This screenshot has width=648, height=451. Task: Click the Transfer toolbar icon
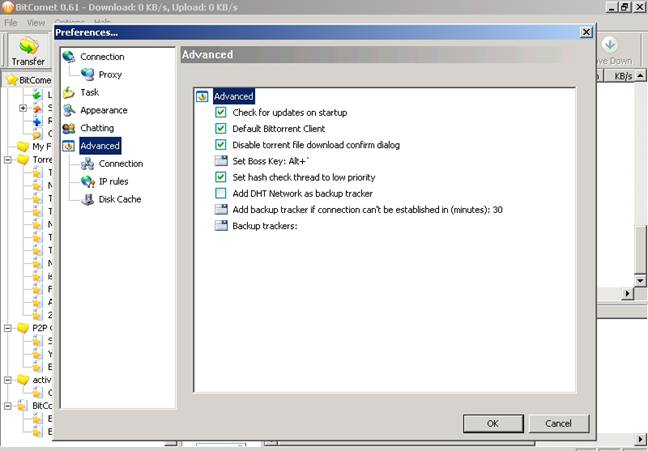click(28, 46)
